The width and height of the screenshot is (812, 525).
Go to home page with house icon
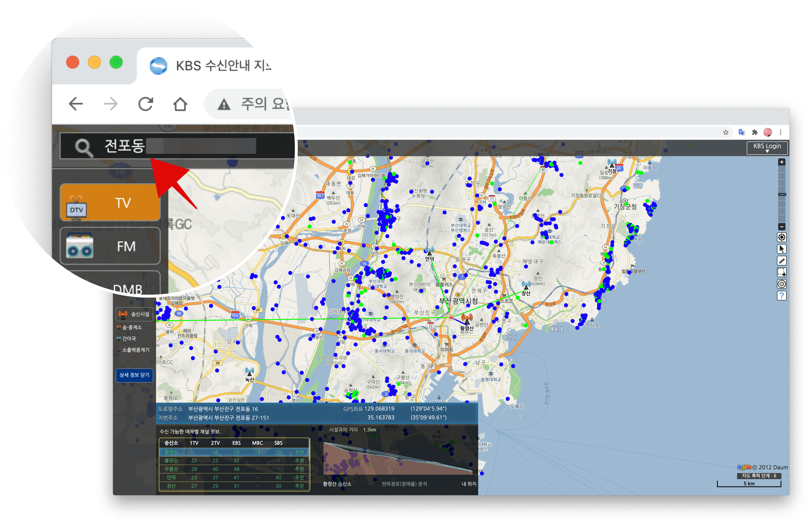click(x=180, y=104)
